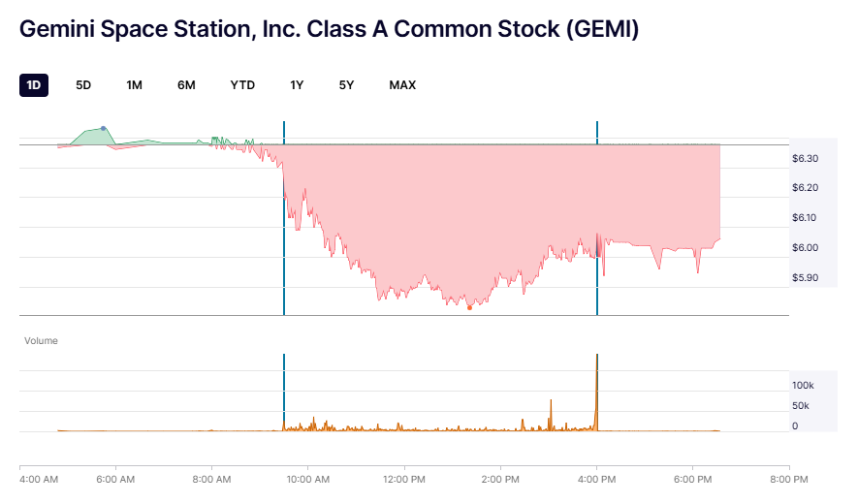Select the YTD range button

(x=242, y=85)
